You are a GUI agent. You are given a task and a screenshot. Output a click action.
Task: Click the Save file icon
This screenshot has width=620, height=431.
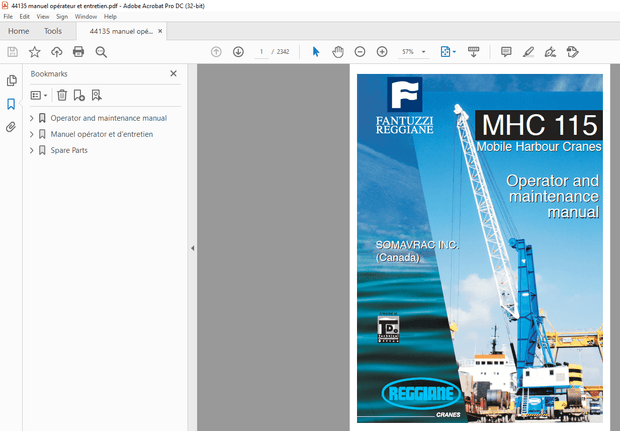tap(13, 52)
